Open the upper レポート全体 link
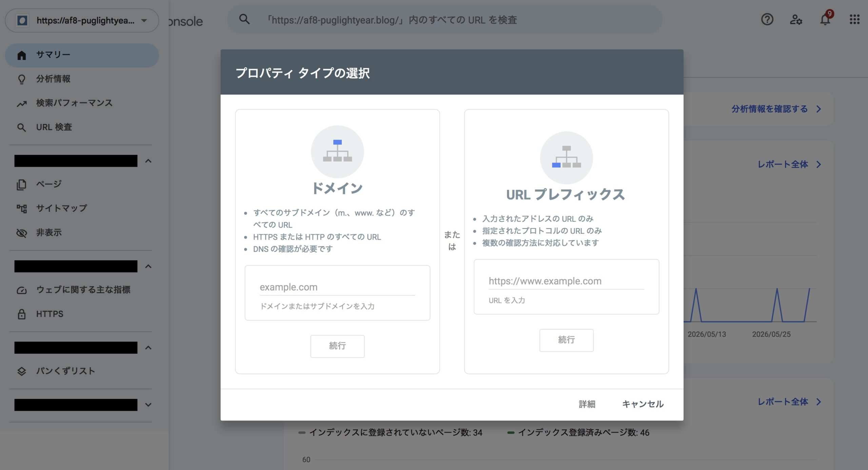The height and width of the screenshot is (470, 868). click(x=790, y=165)
